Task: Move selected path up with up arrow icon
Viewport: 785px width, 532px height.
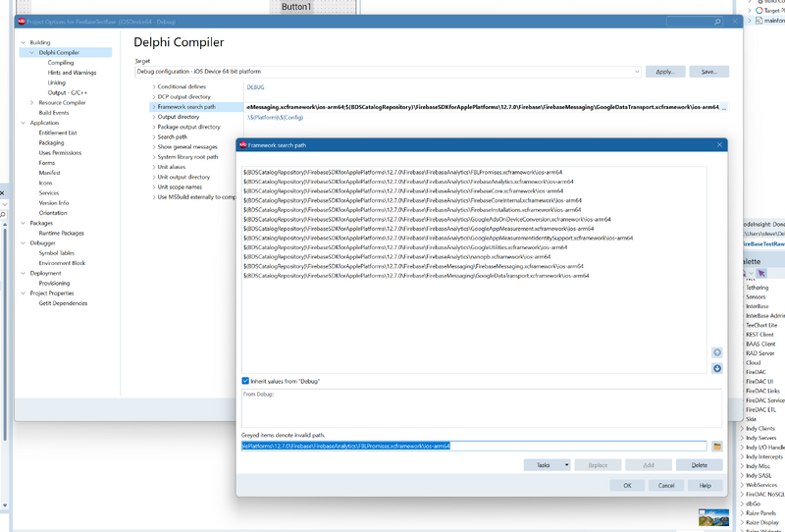Action: 717,352
